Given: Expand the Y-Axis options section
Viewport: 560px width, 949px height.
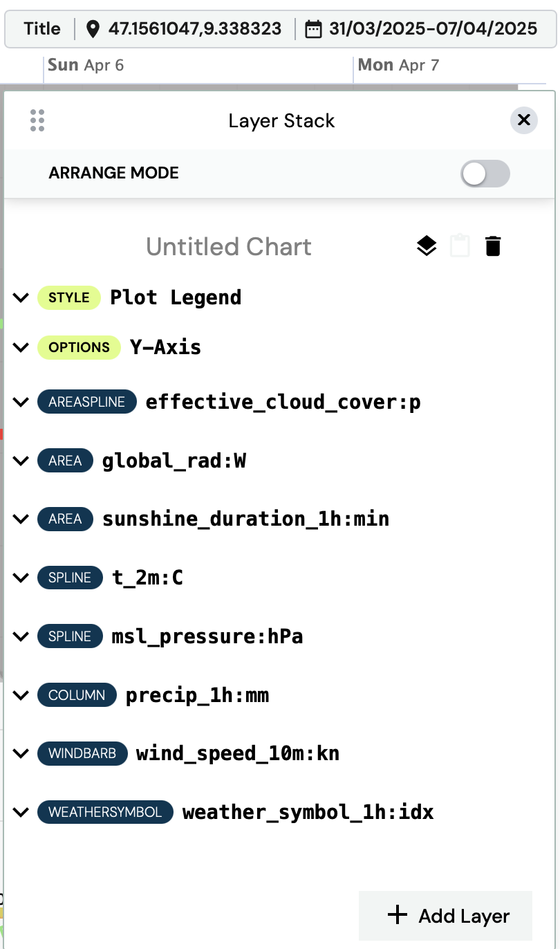Looking at the screenshot, I should pyautogui.click(x=21, y=347).
